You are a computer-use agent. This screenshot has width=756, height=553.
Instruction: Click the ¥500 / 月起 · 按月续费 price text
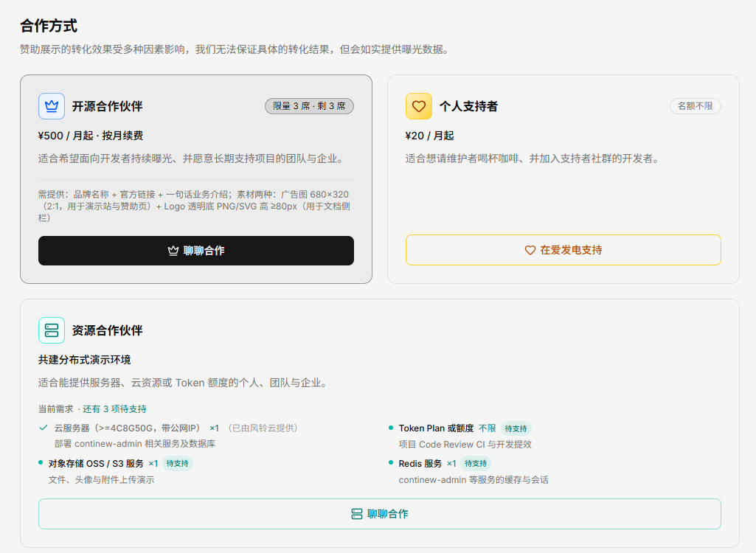[x=91, y=136]
